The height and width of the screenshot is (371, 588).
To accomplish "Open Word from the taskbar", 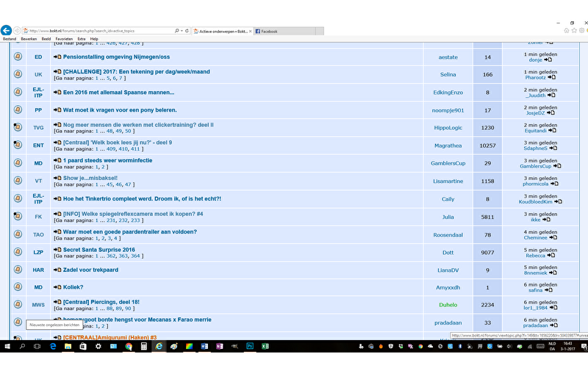I will tap(204, 345).
